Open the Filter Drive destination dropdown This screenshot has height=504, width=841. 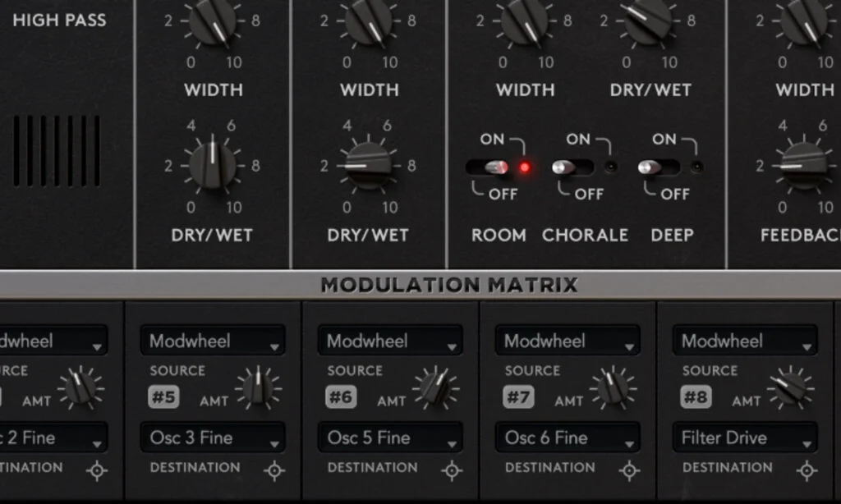tap(744, 438)
